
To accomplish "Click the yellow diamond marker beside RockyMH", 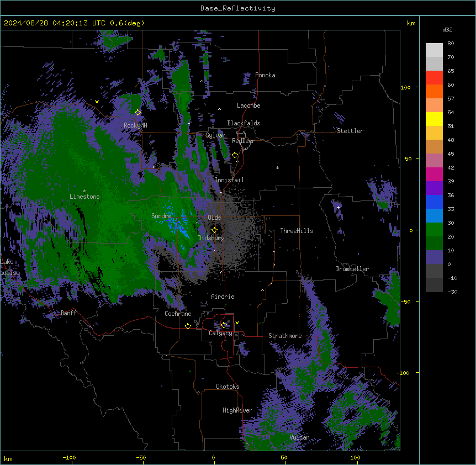I will (138, 113).
